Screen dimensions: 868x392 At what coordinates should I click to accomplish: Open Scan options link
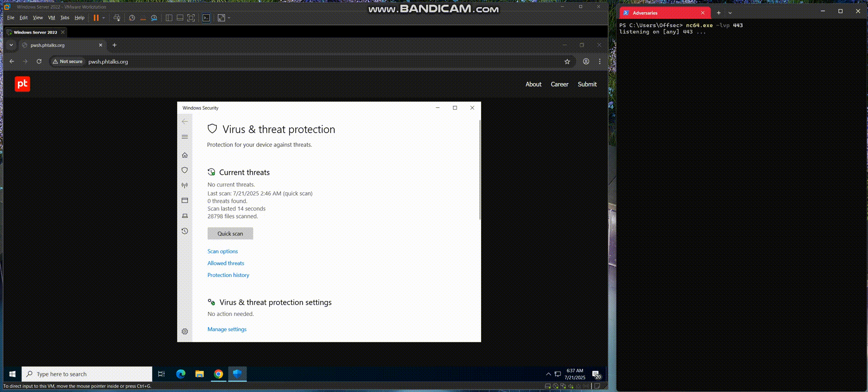(x=222, y=251)
